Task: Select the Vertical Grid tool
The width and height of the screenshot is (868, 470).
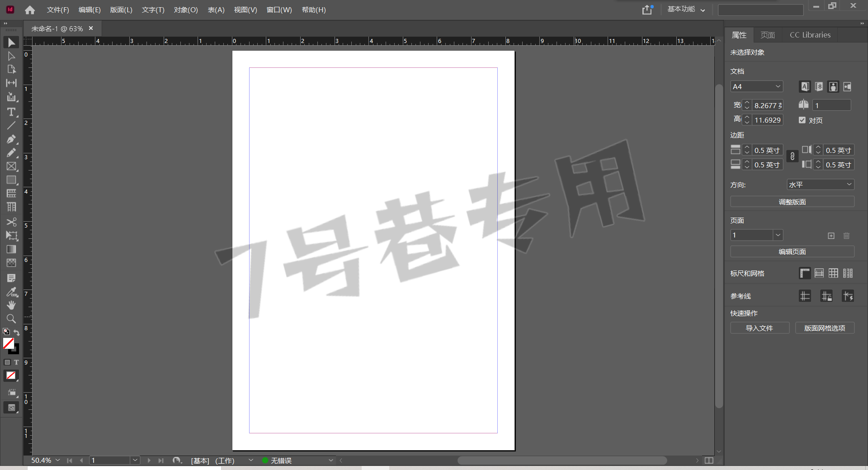Action: pyautogui.click(x=11, y=207)
